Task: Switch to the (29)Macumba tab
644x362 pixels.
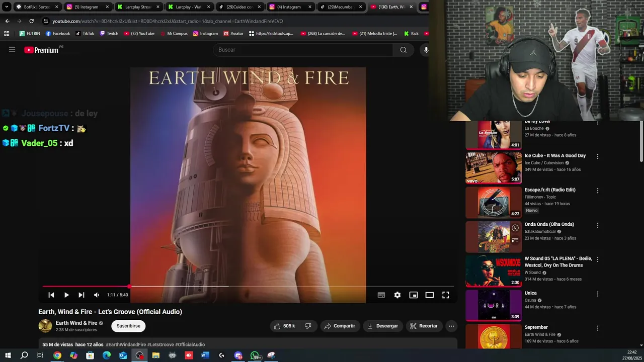Action: 340,7
